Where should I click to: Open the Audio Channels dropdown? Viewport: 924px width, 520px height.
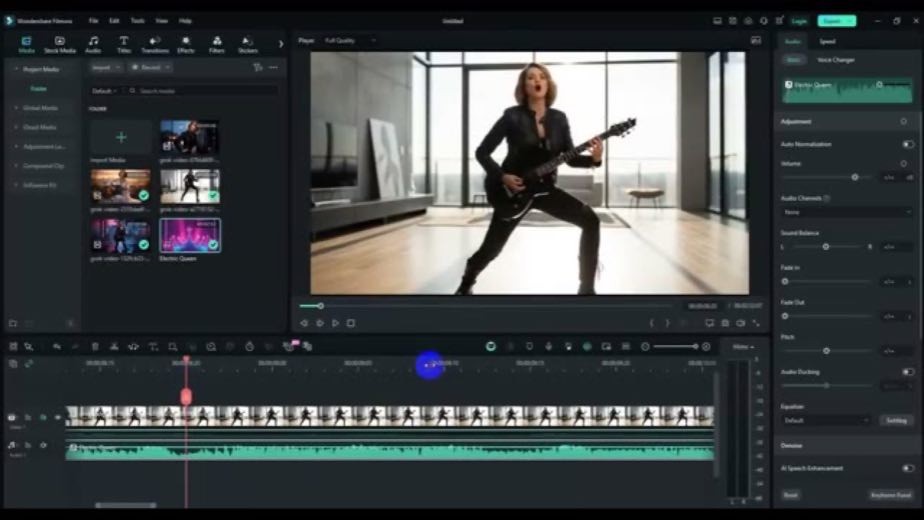point(846,212)
